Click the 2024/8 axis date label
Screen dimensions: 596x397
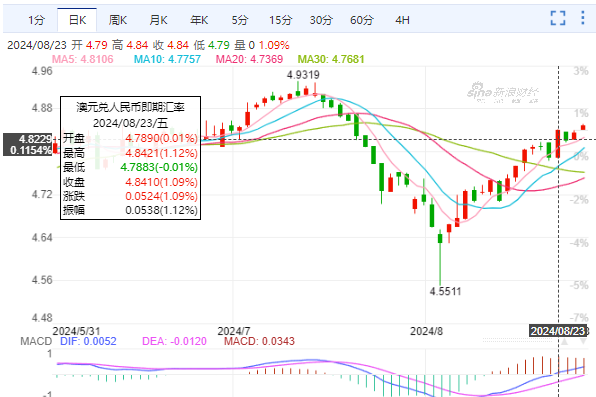(x=426, y=331)
